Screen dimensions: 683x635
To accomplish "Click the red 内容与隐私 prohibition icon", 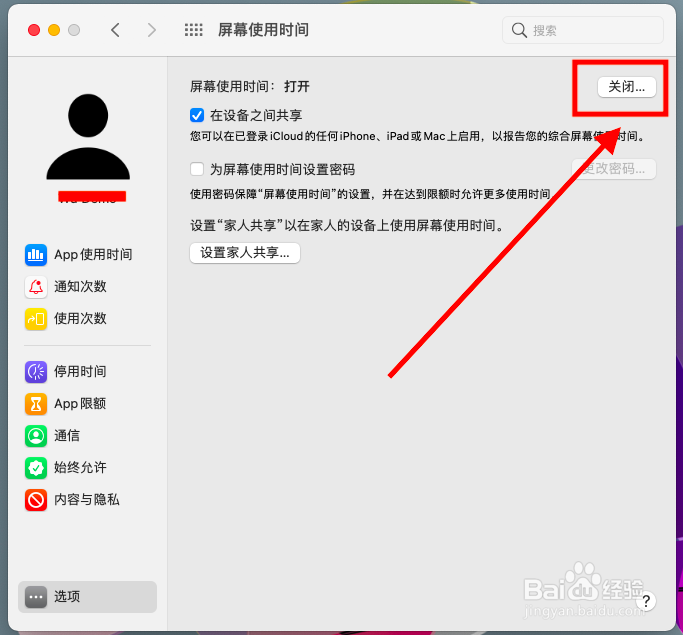I will click(x=36, y=500).
